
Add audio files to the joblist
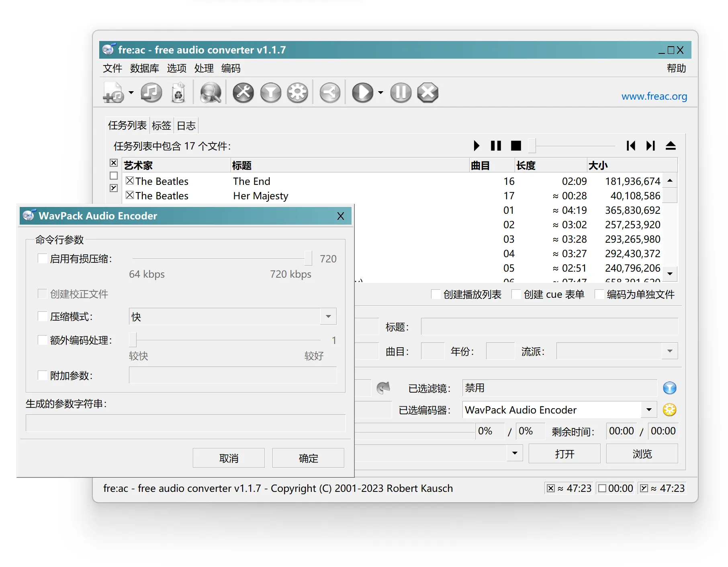113,92
